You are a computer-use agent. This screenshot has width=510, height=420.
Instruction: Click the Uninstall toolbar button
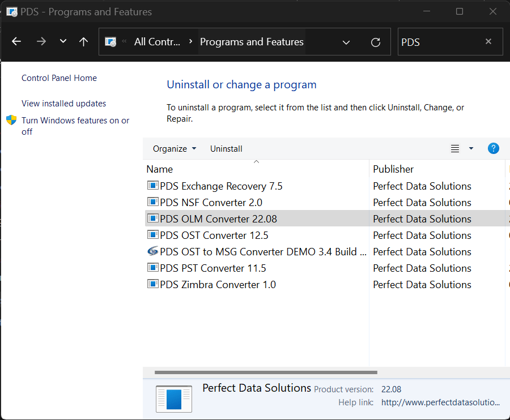point(226,149)
